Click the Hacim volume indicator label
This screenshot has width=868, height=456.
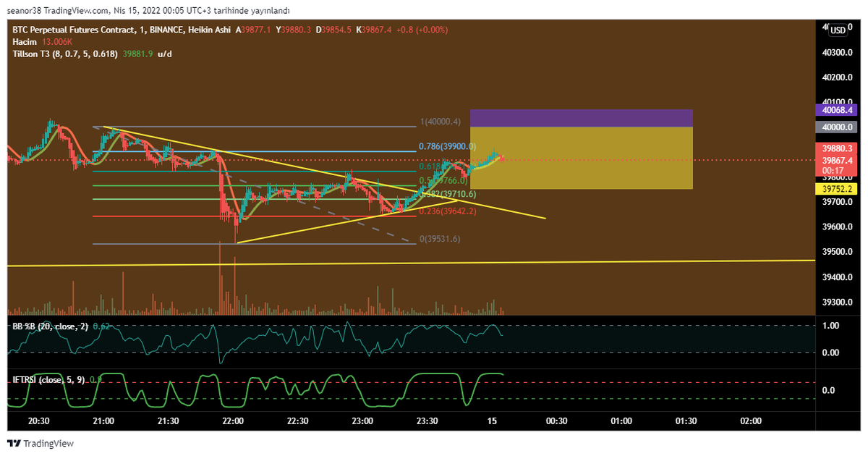tap(24, 42)
